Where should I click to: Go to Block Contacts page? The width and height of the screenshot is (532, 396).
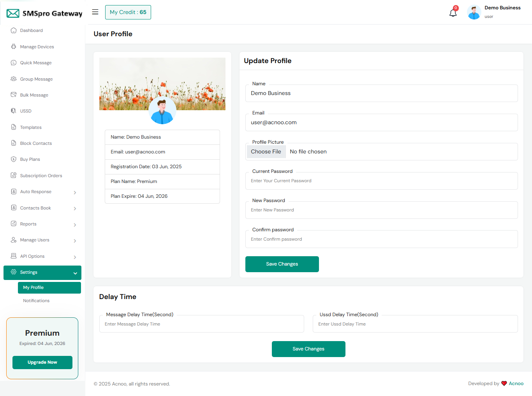(x=36, y=143)
